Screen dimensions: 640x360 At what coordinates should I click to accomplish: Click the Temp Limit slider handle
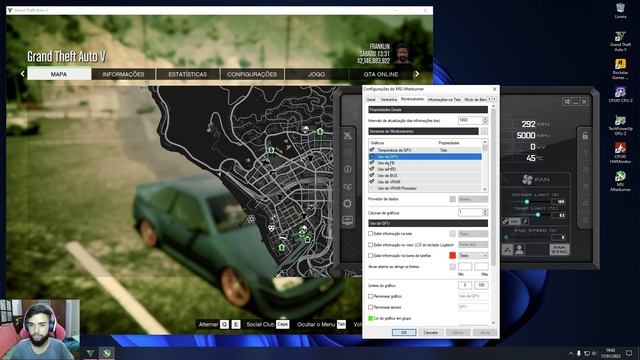coord(538,214)
